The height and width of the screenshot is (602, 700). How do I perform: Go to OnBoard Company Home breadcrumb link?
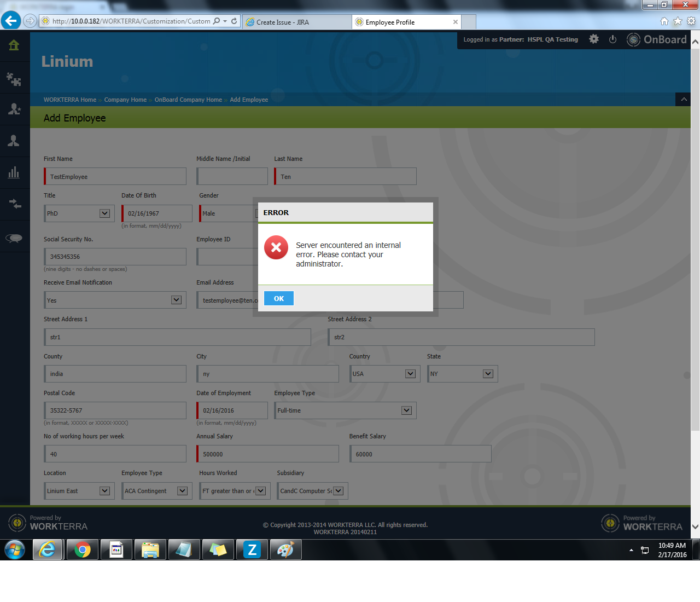pyautogui.click(x=188, y=100)
